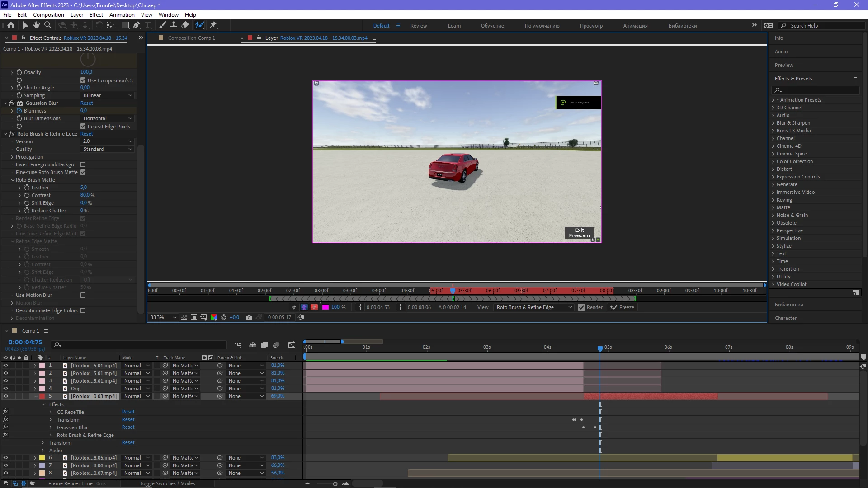
Task: Open the Animation menu
Action: 122,14
